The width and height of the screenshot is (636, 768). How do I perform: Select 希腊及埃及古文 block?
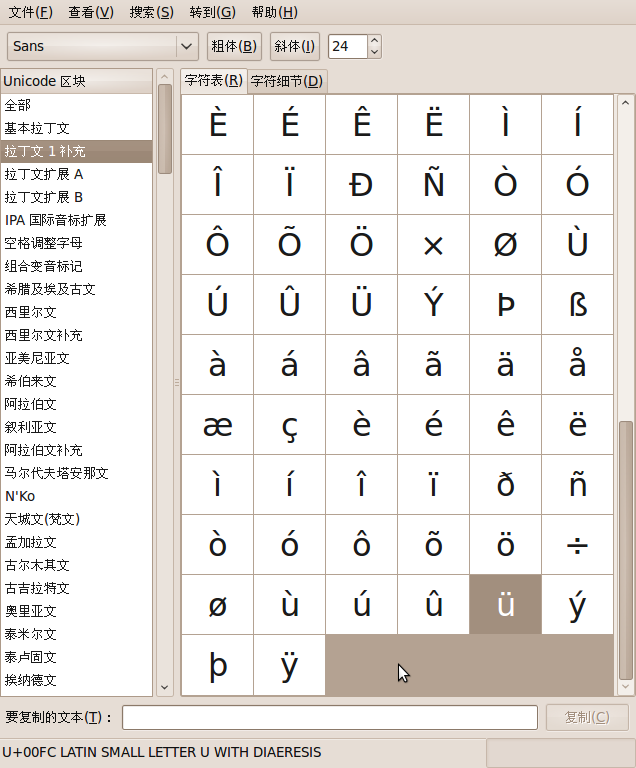76,289
